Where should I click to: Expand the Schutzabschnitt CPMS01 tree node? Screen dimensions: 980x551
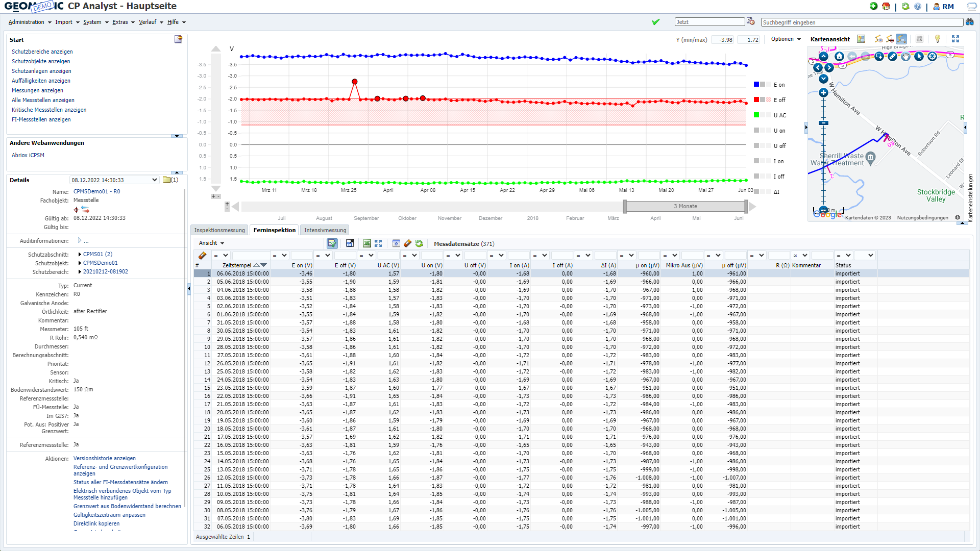(80, 254)
